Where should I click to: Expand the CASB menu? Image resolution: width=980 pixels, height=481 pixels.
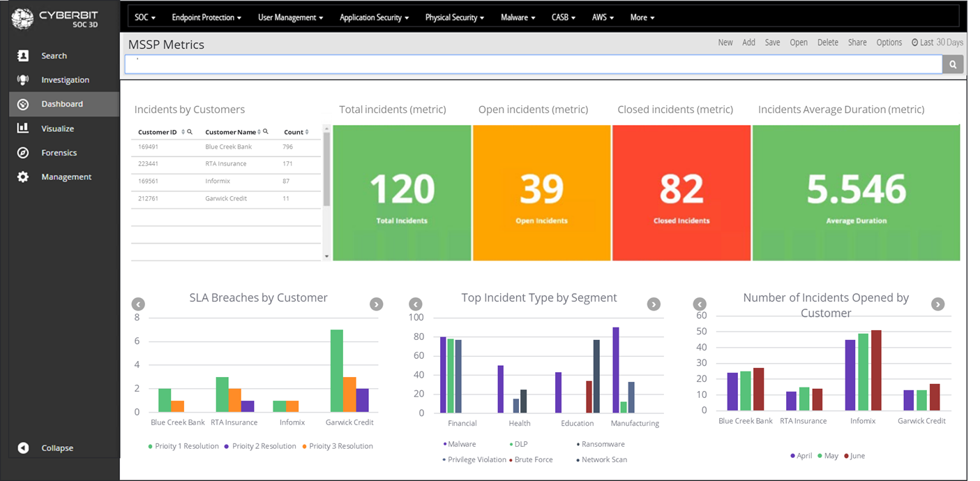[x=564, y=17]
